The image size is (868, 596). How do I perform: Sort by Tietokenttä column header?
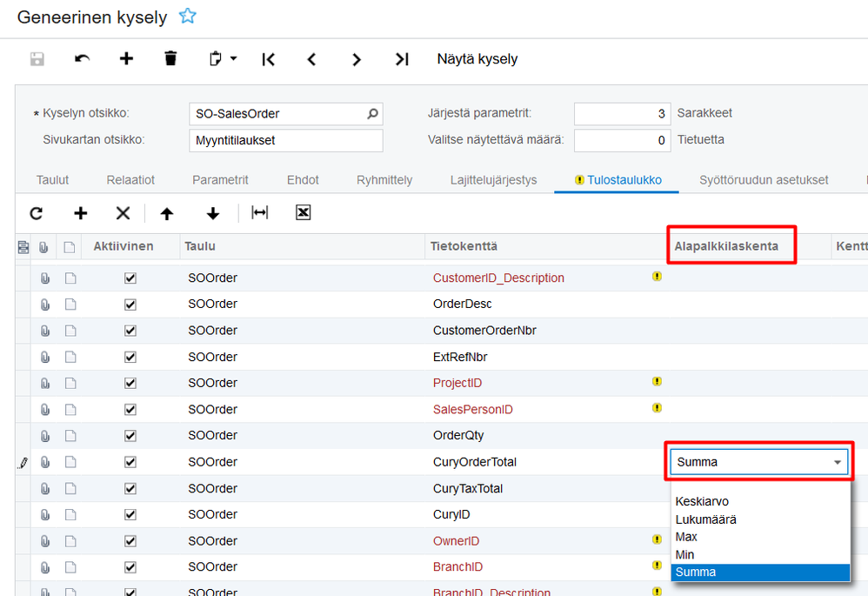(x=547, y=246)
